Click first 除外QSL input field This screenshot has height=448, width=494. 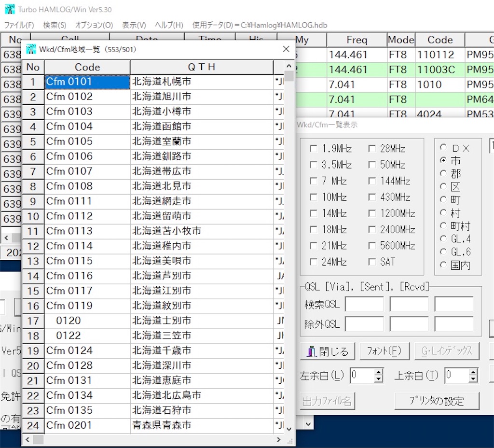click(x=365, y=324)
